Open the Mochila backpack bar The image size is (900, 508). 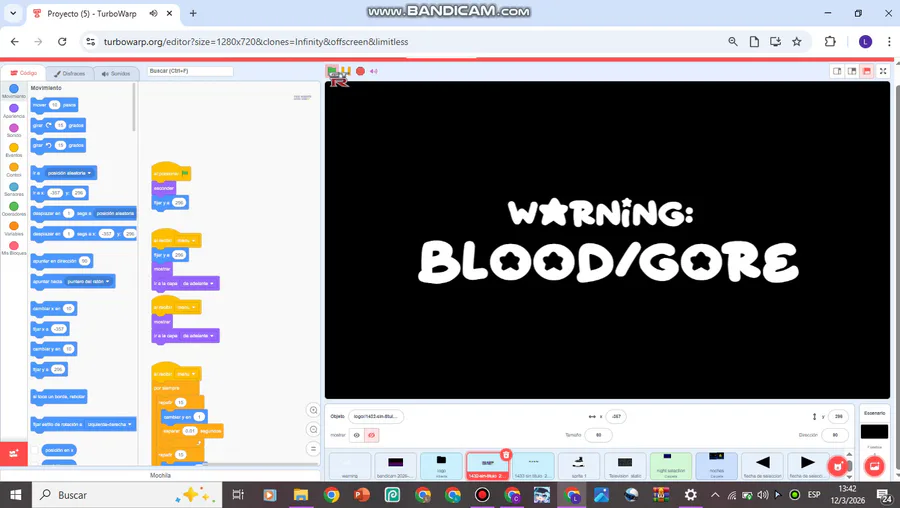[x=161, y=475]
